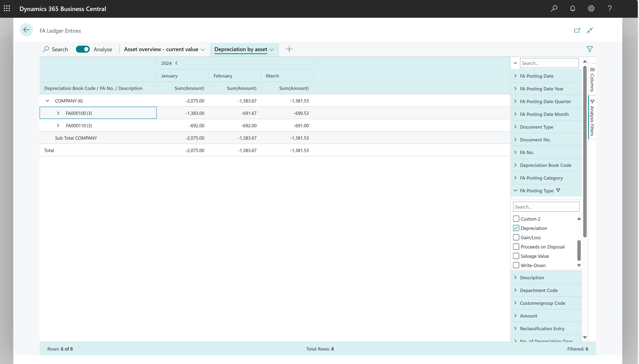Click the FA000100 row to expand
Viewport: 639px width, 364px height.
(x=58, y=113)
